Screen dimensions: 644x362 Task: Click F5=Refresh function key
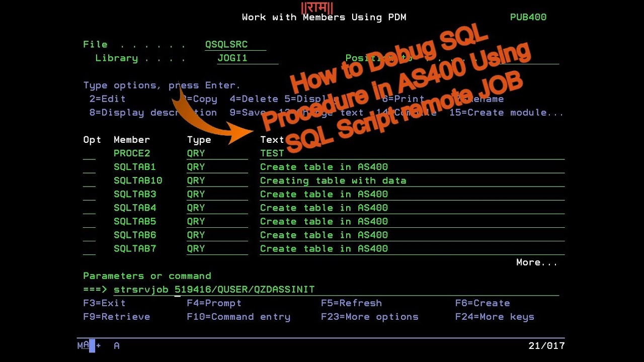351,303
